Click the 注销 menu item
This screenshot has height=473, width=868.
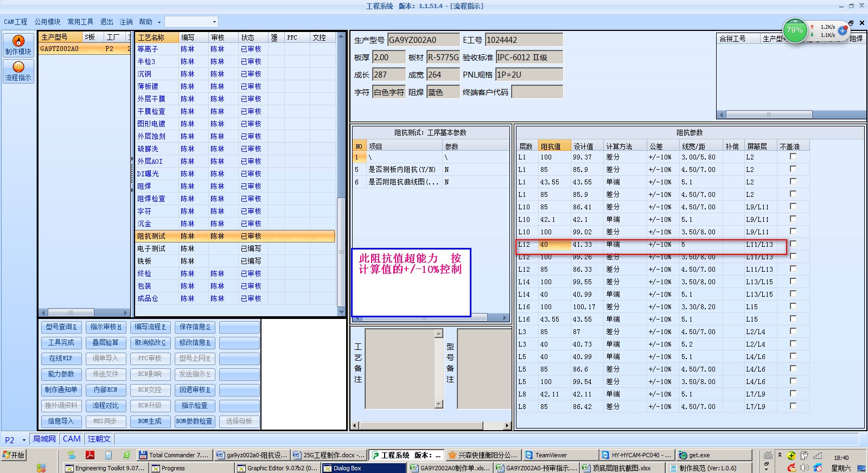(126, 22)
